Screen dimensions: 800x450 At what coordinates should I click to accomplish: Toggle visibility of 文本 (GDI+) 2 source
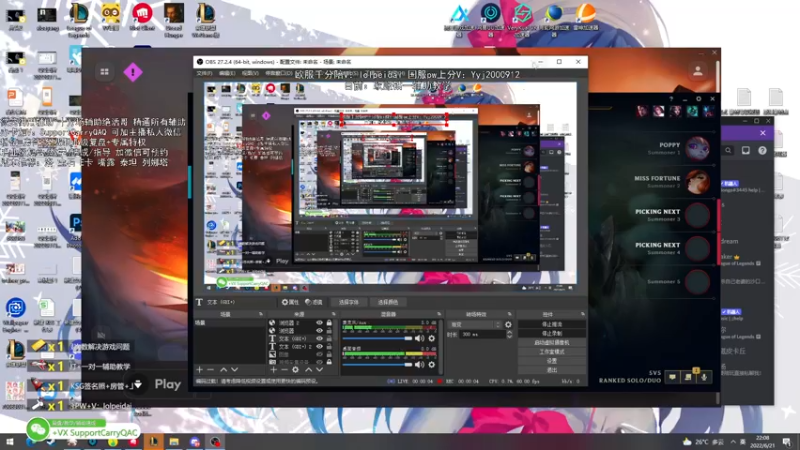click(319, 346)
